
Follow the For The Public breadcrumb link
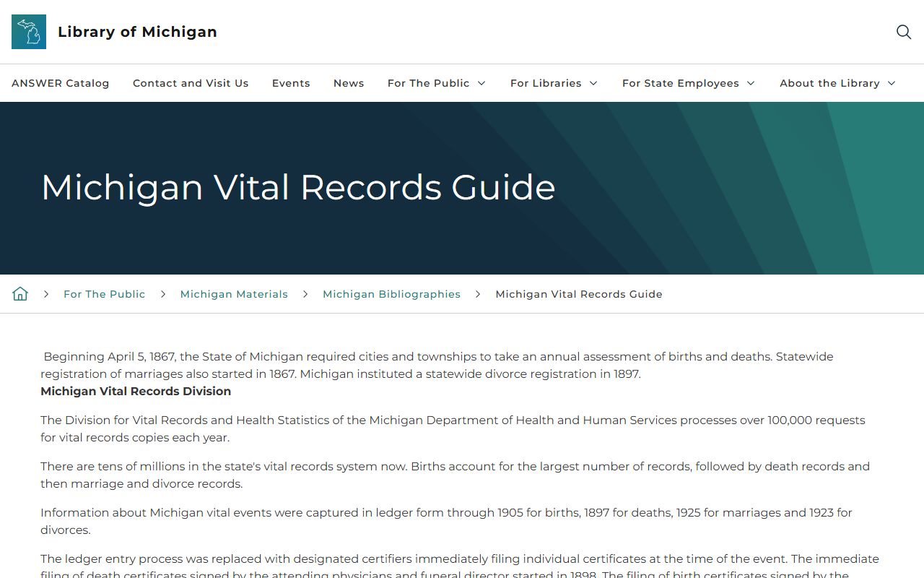point(105,294)
